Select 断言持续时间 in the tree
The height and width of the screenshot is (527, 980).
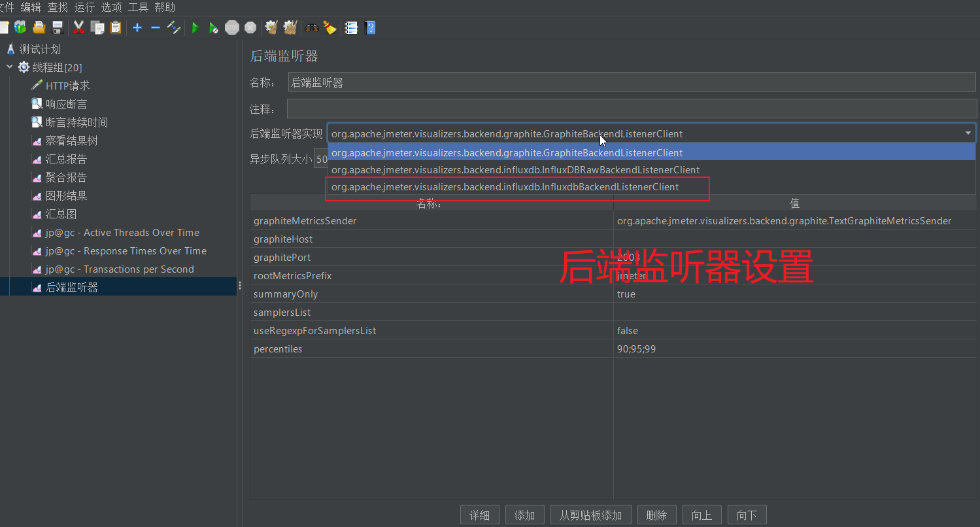[76, 122]
